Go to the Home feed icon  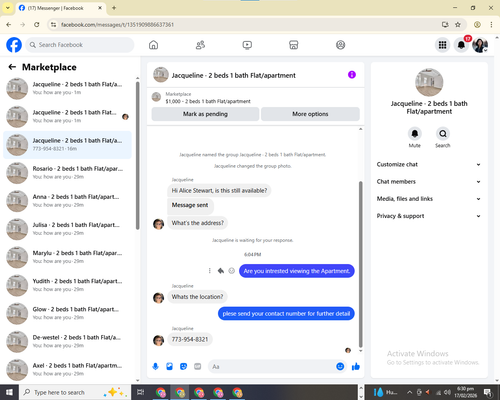(153, 45)
